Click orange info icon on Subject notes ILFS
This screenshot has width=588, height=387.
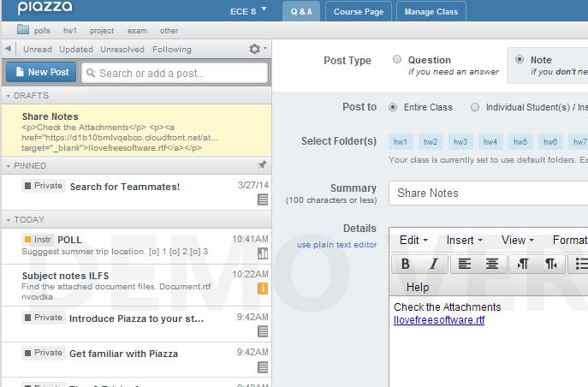[x=263, y=289]
